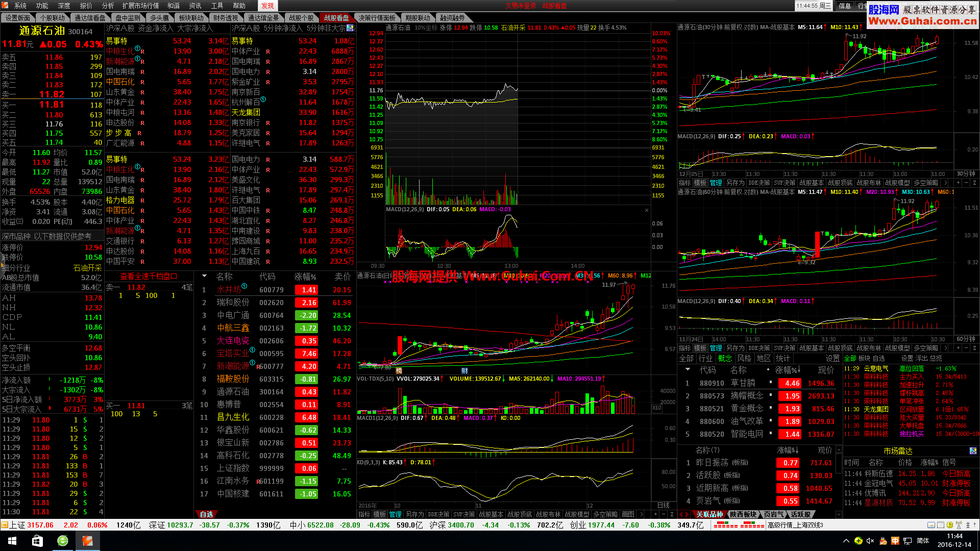Open the 系统 menu

click(20, 6)
